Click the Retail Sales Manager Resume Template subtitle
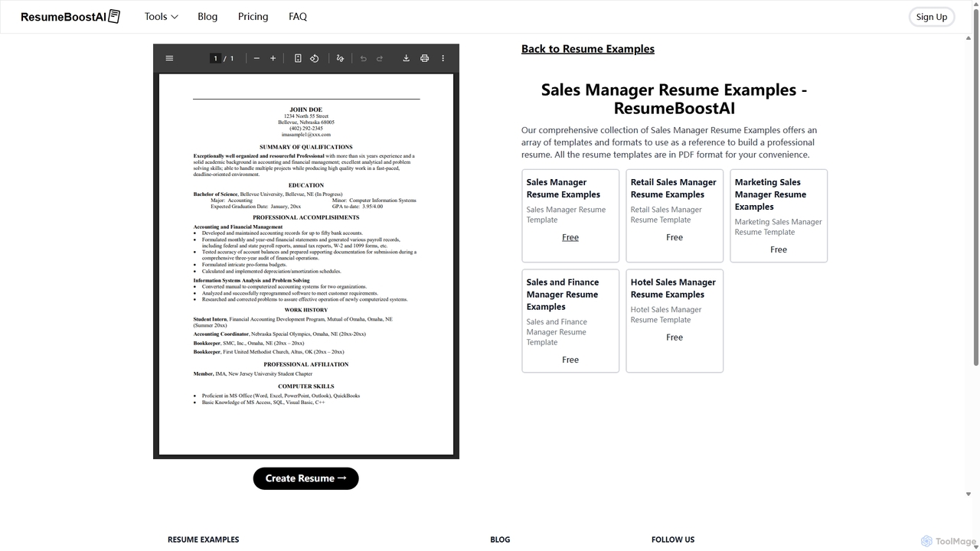The width and height of the screenshot is (980, 551). click(x=666, y=214)
